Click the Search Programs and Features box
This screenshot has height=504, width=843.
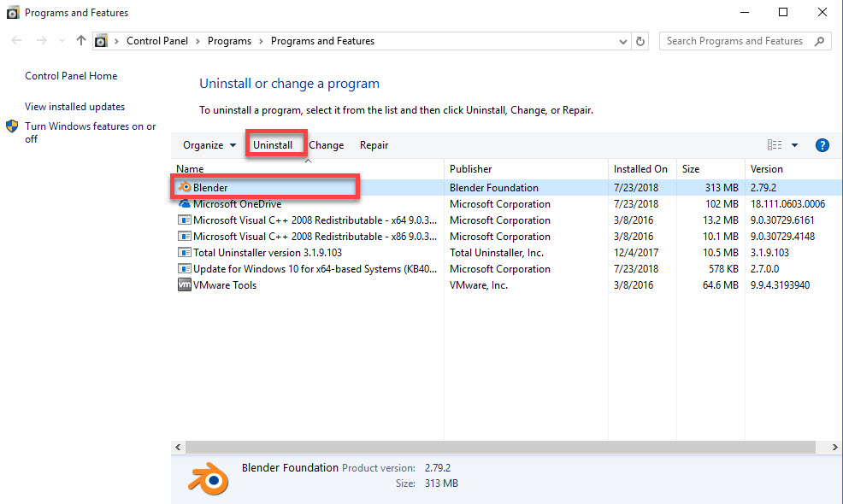pos(735,41)
